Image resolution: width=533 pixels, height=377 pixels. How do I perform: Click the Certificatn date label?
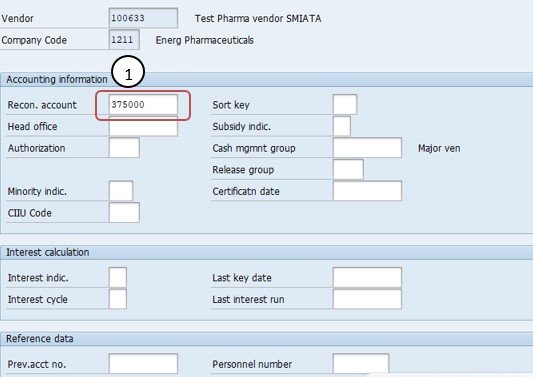[246, 191]
